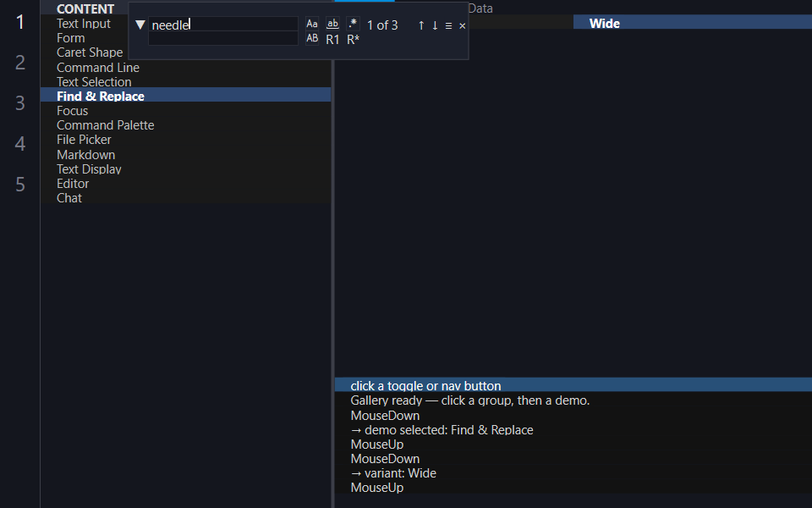This screenshot has width=812, height=508.
Task: Click the CONTENT group header
Action: point(85,9)
